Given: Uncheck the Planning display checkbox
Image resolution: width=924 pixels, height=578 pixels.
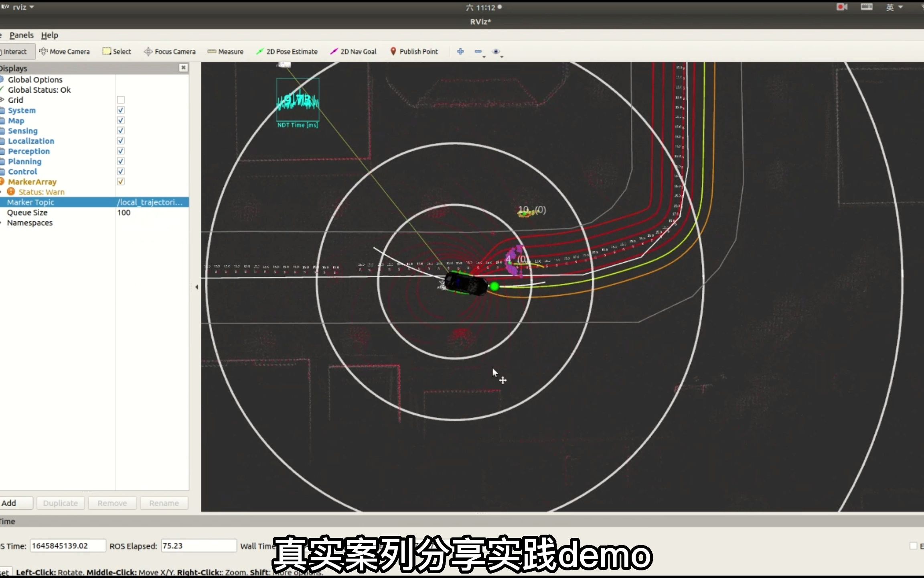Looking at the screenshot, I should click(x=121, y=161).
